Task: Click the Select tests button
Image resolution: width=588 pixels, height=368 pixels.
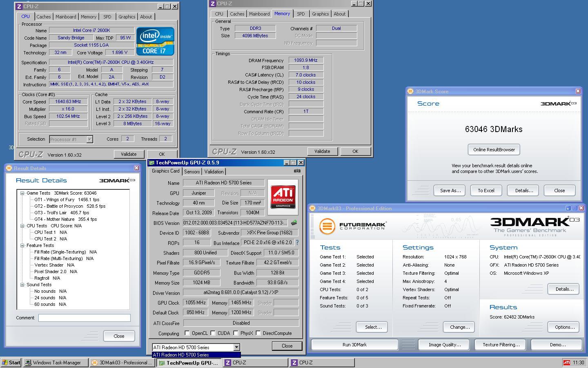Action: (372, 327)
